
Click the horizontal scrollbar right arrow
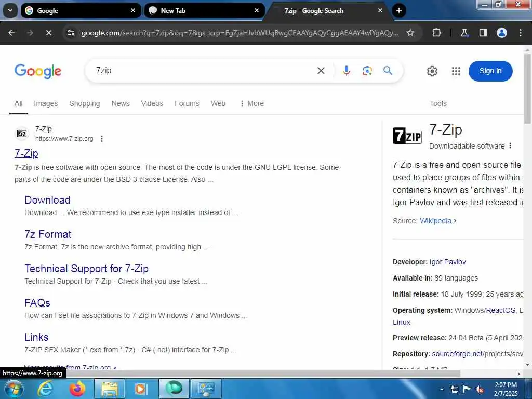click(x=519, y=374)
